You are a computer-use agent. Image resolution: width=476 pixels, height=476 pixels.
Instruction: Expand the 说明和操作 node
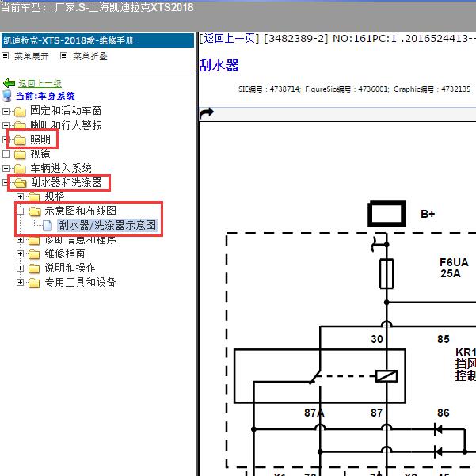pos(20,268)
